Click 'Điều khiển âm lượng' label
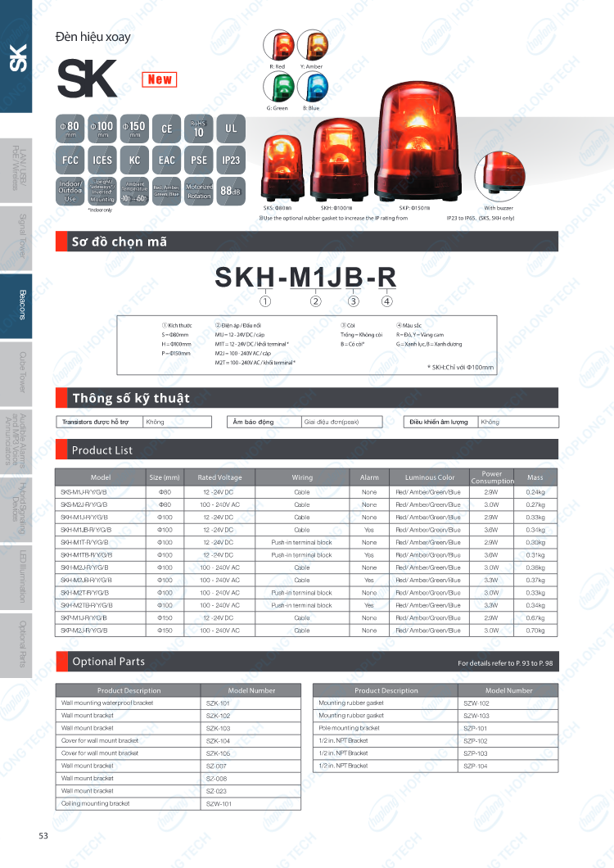The image size is (614, 868). tap(439, 422)
